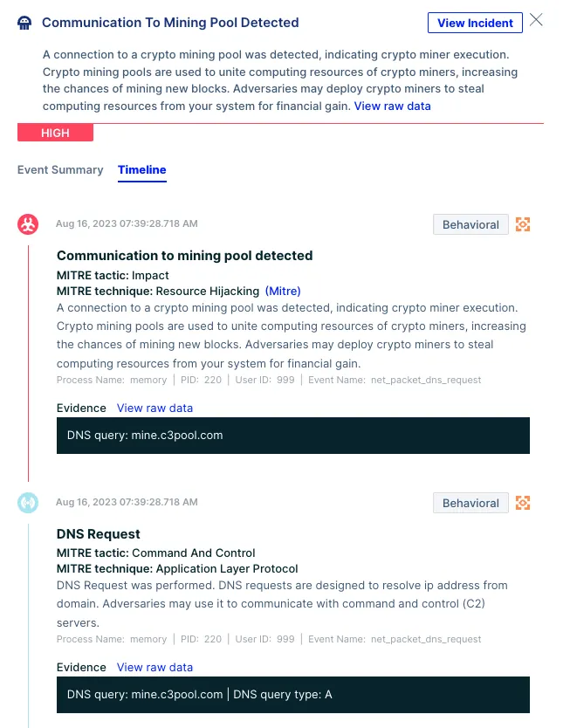The height and width of the screenshot is (728, 563).
Task: Close the alert detail panel
Action: click(536, 20)
